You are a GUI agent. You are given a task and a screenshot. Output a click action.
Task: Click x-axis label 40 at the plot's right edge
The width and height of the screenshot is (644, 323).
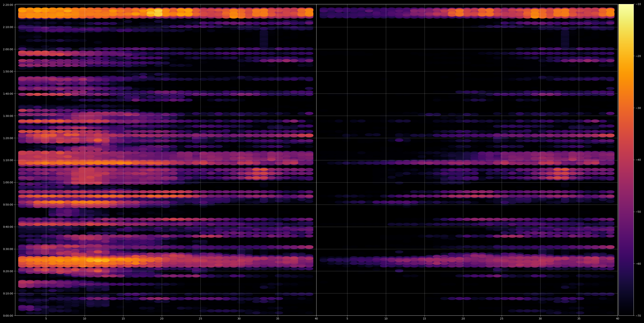618,319
